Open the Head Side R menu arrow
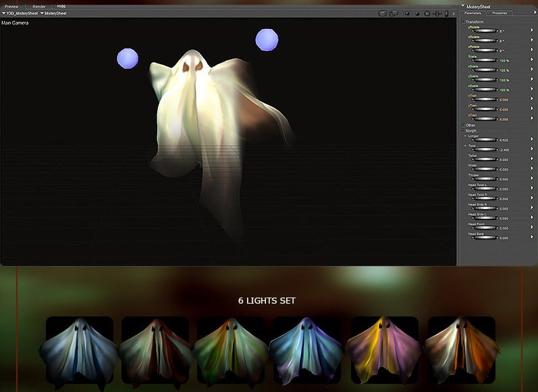The image size is (538, 392). [x=532, y=208]
